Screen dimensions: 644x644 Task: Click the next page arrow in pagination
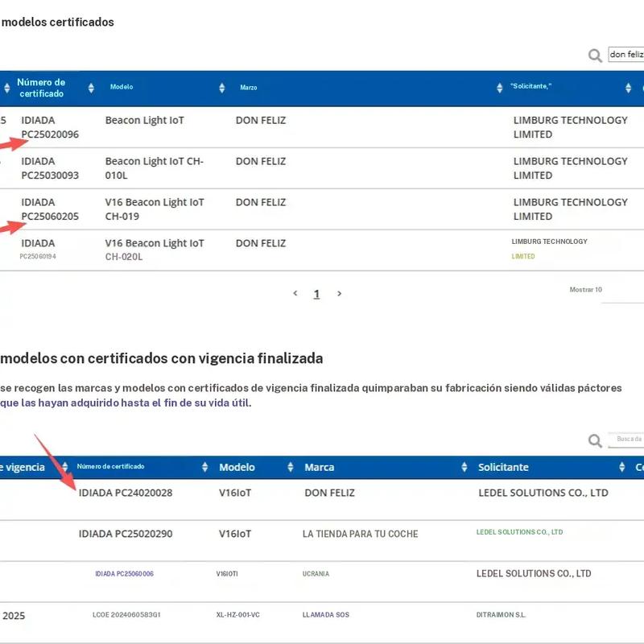pyautogui.click(x=339, y=293)
